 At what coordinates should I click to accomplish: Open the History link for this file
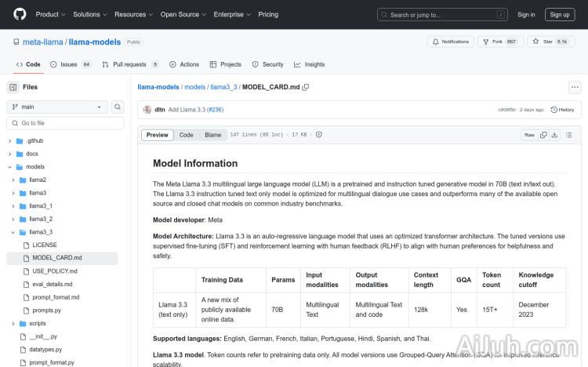(563, 110)
